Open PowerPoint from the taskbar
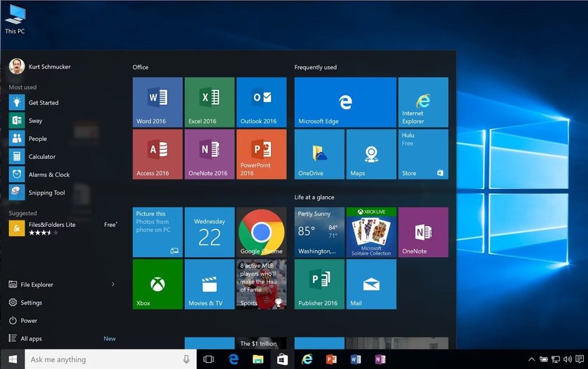The width and height of the screenshot is (588, 369). click(x=331, y=359)
